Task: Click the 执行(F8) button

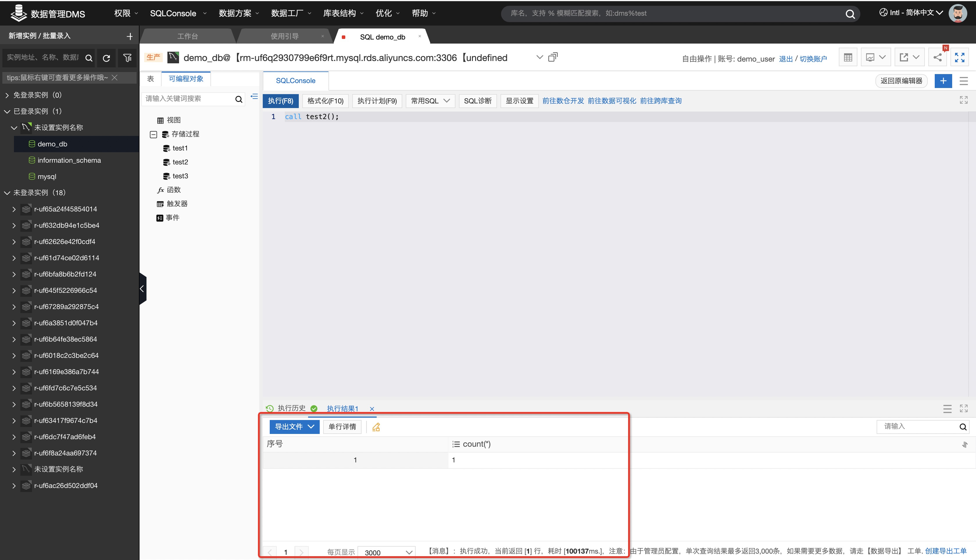Action: pos(280,101)
